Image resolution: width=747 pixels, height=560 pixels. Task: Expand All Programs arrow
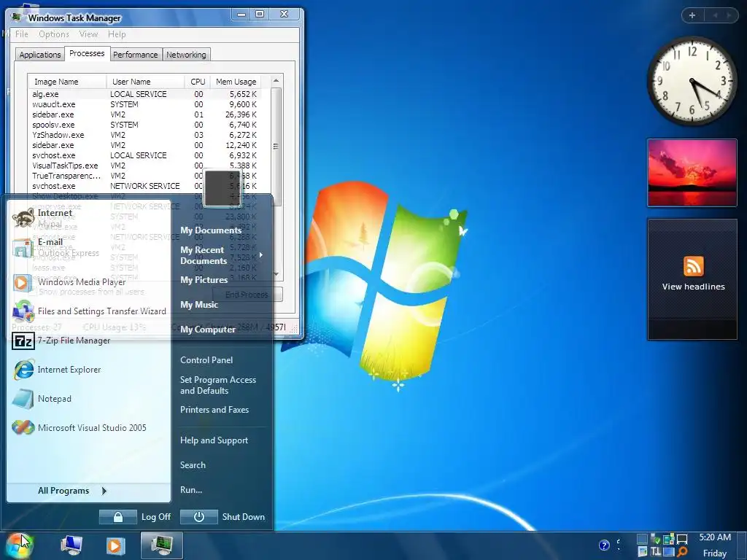point(104,491)
